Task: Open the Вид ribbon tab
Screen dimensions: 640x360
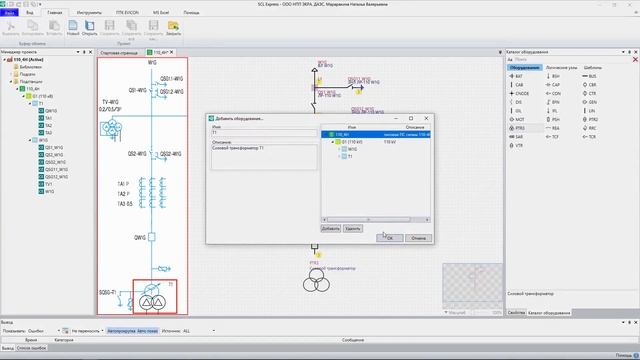Action: (x=30, y=13)
